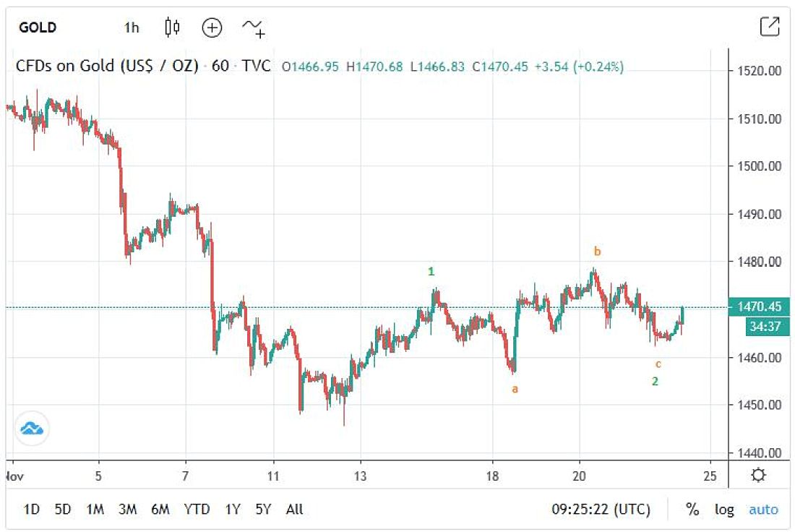Show the All time range
This screenshot has height=532, width=795.
tap(294, 510)
